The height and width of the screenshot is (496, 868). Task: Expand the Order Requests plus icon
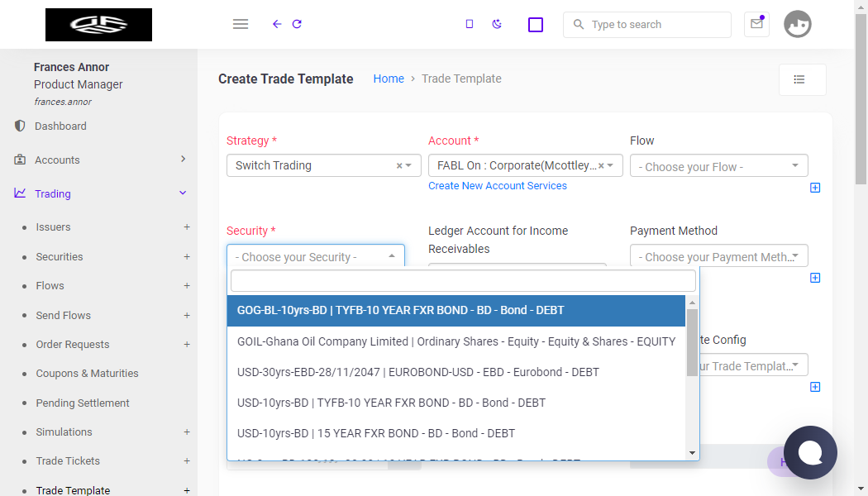pyautogui.click(x=187, y=345)
